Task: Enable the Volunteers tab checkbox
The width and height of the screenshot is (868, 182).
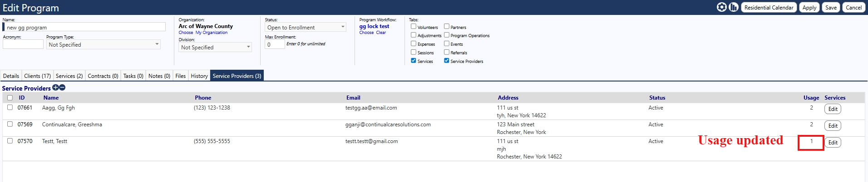Action: (x=414, y=27)
